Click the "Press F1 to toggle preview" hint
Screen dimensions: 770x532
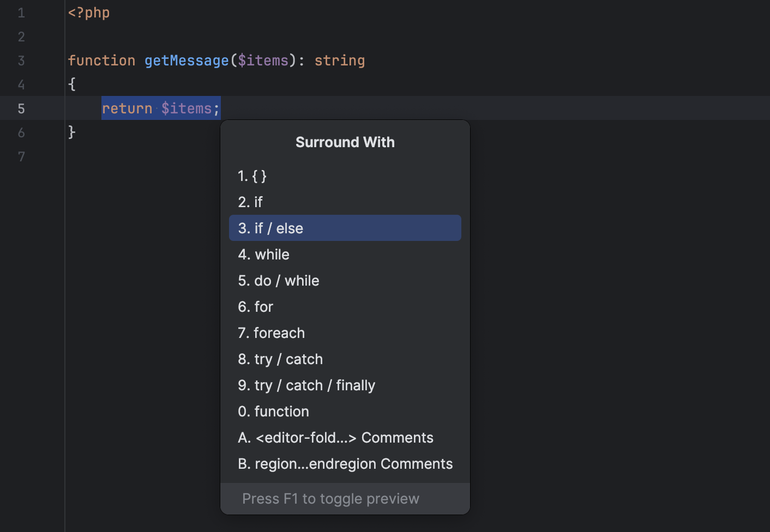pos(330,498)
